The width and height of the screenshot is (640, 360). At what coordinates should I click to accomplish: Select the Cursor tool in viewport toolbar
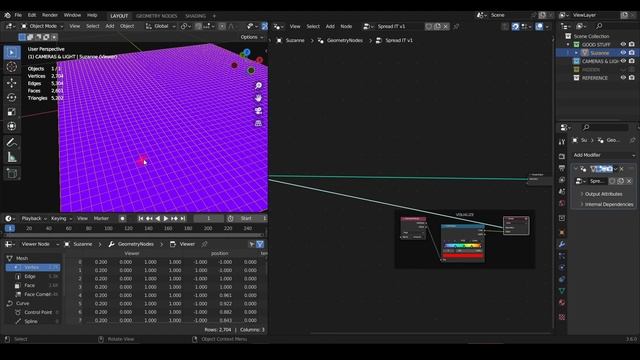tap(12, 67)
